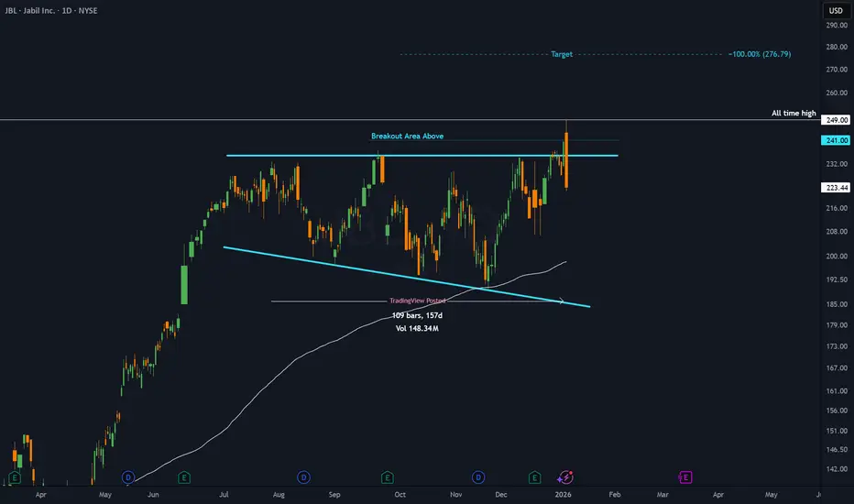Open the earnings marker just before Oct
854x504 pixels.
click(x=388, y=477)
